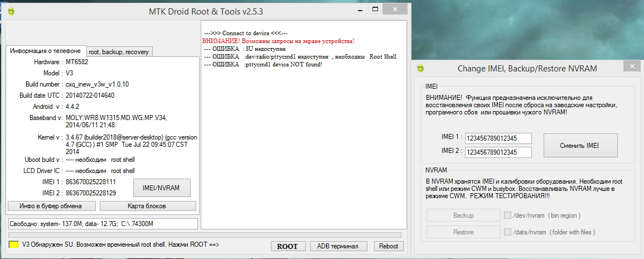Click the log line 'SU недоступен'
Screen dimensions: 644x259
245,49
